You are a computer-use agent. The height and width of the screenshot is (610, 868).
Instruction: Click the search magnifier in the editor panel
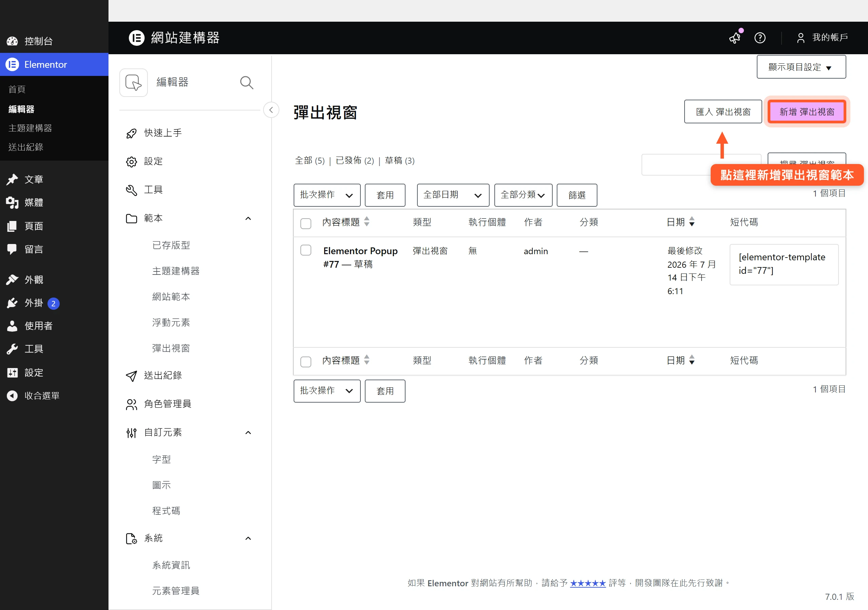tap(246, 82)
